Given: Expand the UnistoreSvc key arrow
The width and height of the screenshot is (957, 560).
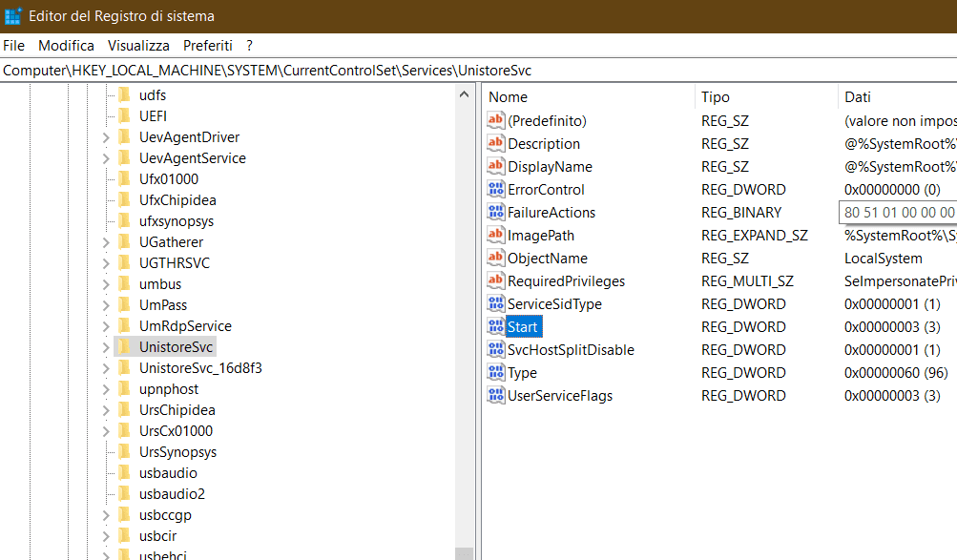Looking at the screenshot, I should (x=106, y=347).
